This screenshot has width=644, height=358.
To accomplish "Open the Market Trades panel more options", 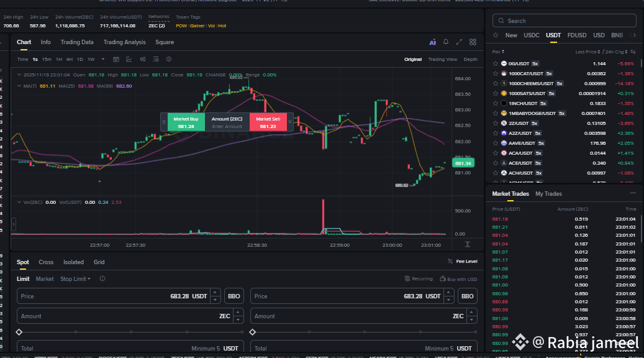I will (x=632, y=193).
